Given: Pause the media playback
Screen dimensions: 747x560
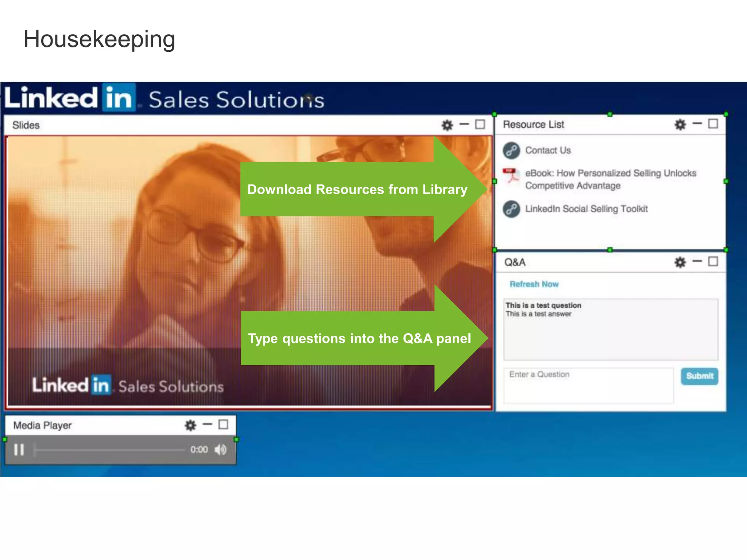Looking at the screenshot, I should [19, 450].
